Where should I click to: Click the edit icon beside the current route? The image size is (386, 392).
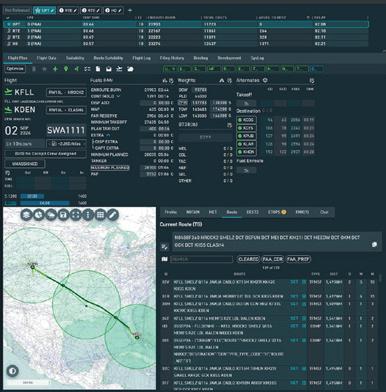(164, 247)
